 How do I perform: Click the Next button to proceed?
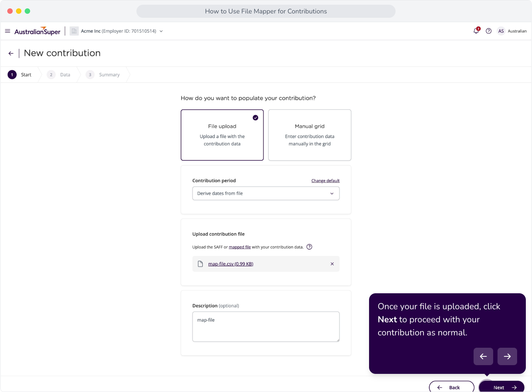pos(502,387)
